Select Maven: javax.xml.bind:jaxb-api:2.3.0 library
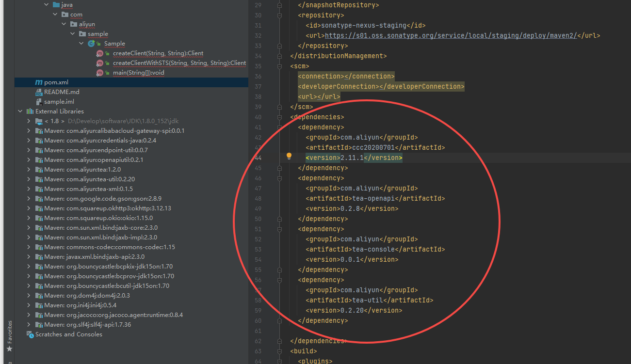 [x=95, y=257]
